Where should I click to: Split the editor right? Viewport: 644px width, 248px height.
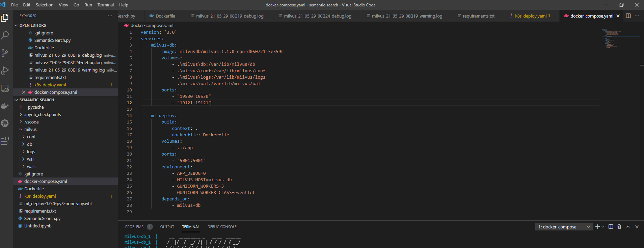[628, 16]
